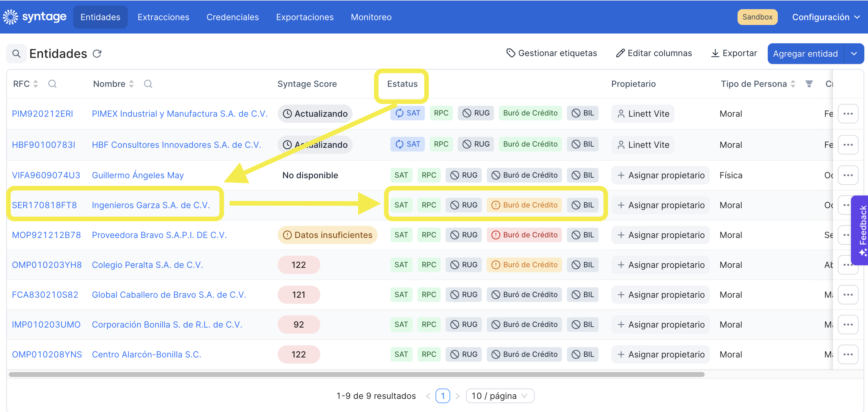Search within Nombre column
Viewport: 868px width, 412px height.
(148, 84)
